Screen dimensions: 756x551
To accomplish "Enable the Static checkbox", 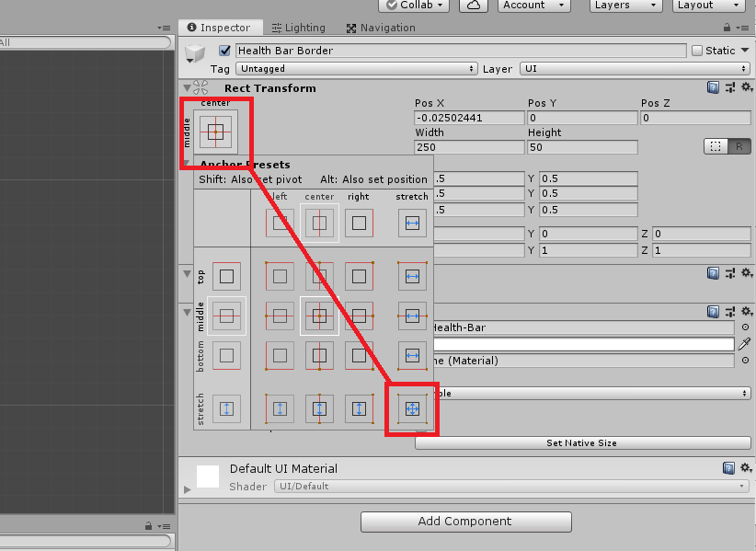I will click(x=696, y=51).
